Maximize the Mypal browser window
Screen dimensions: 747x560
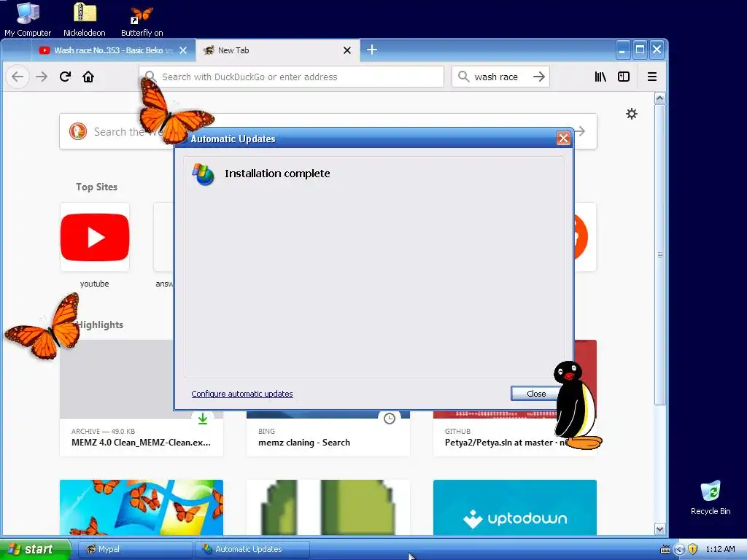[x=640, y=50]
